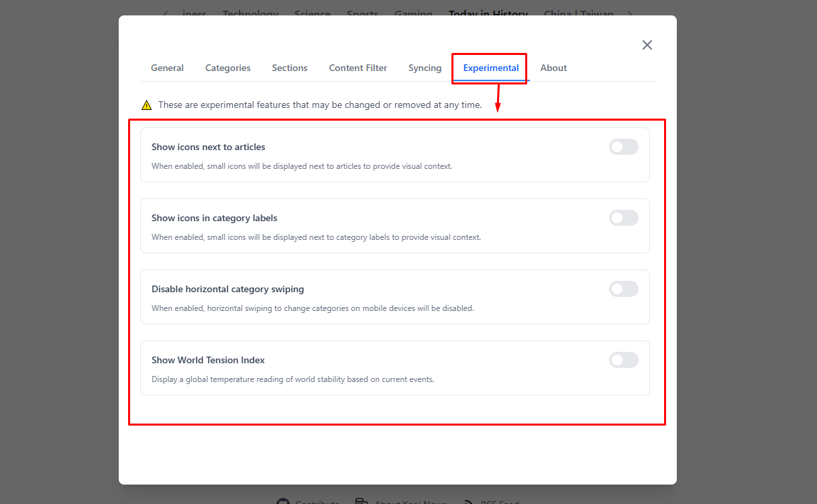Enable Show icons in category labels

[x=623, y=218]
